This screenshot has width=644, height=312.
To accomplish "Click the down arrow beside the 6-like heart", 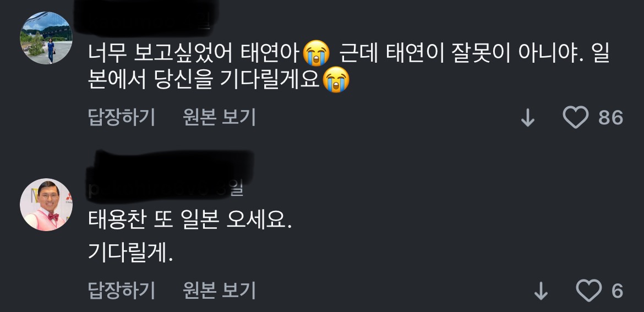I will click(541, 292).
